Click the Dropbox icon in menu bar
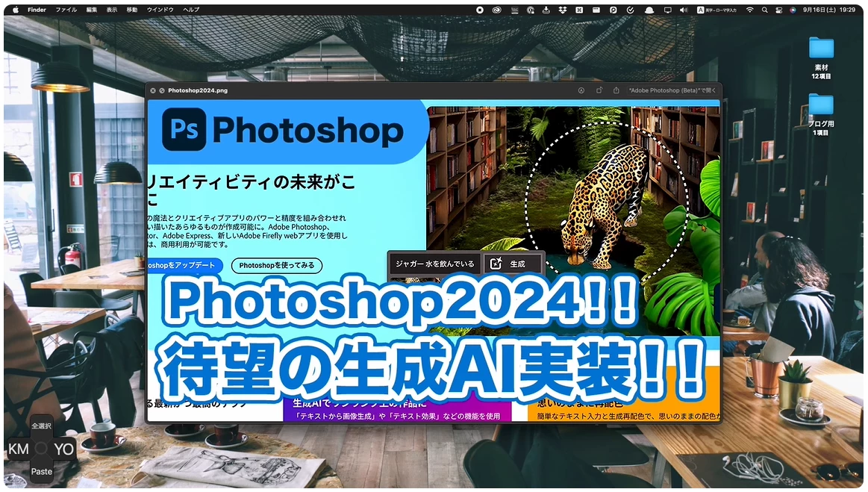 (x=563, y=10)
